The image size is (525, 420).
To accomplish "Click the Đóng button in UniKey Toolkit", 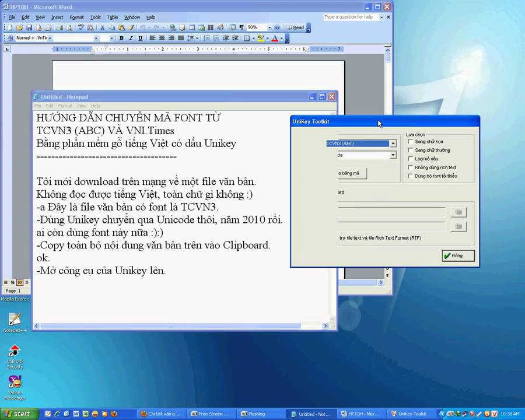I will pos(458,256).
